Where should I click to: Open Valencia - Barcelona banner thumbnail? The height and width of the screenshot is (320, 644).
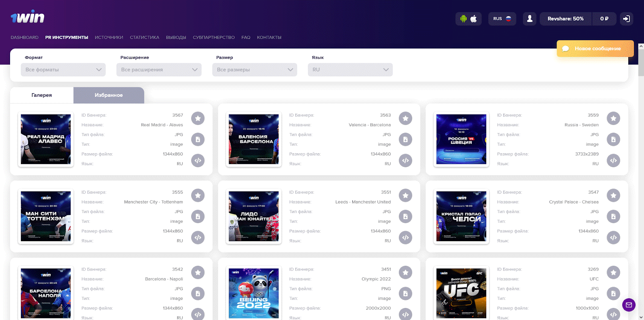point(254,139)
